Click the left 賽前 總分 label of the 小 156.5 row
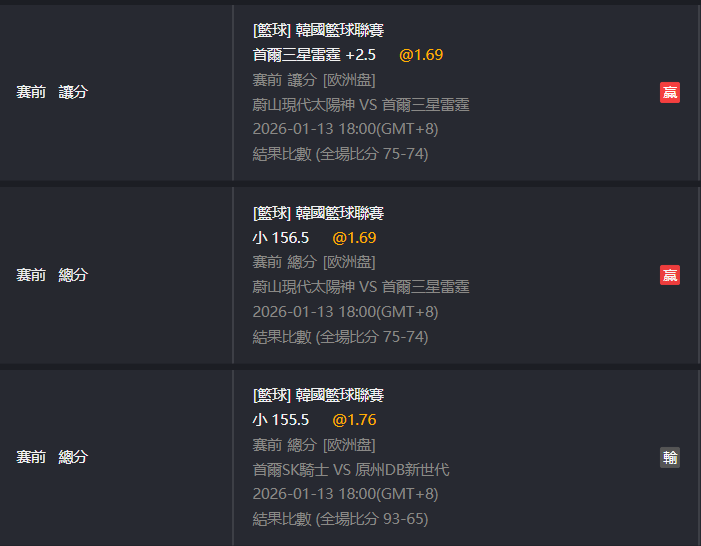 [x=52, y=275]
